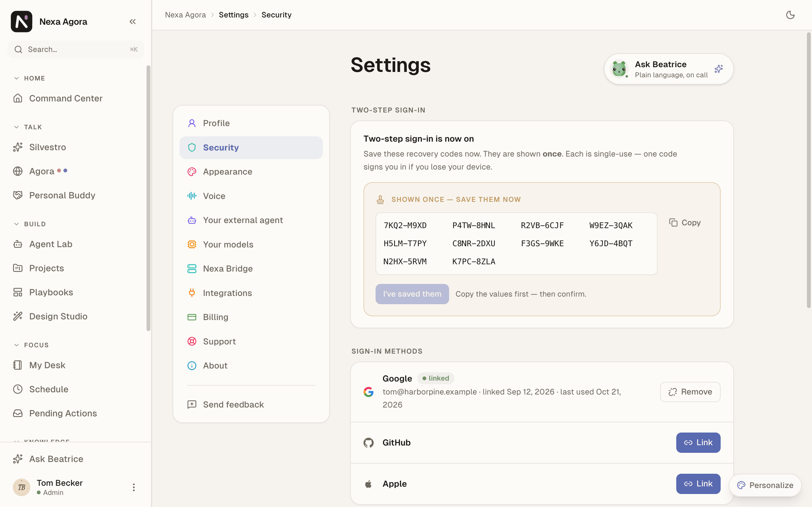Toggle dark mode with the moon icon
Viewport: 812px width, 507px height.
[790, 15]
